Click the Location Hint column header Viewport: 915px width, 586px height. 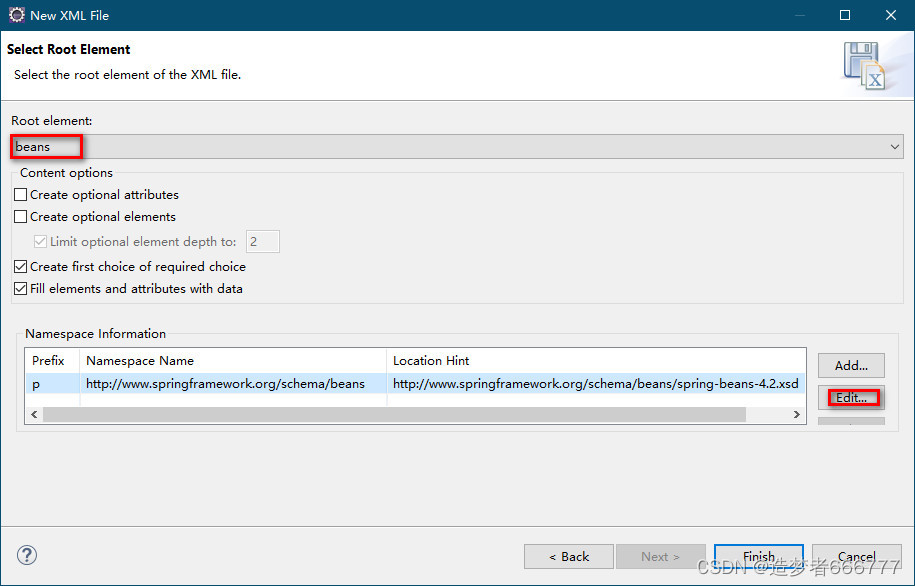(x=430, y=360)
